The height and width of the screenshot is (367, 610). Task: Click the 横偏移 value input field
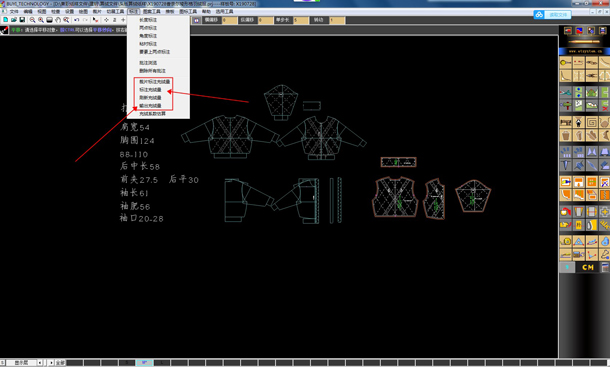[230, 20]
